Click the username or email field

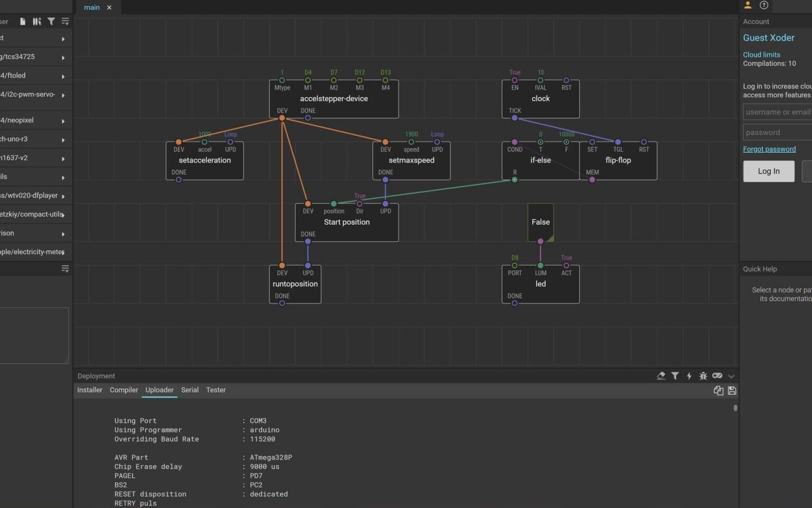pyautogui.click(x=777, y=112)
